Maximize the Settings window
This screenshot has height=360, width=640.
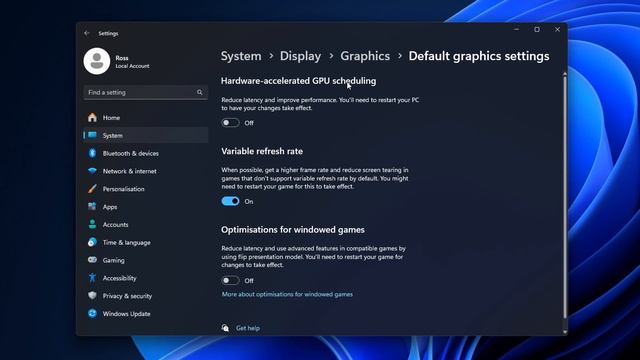coord(537,29)
